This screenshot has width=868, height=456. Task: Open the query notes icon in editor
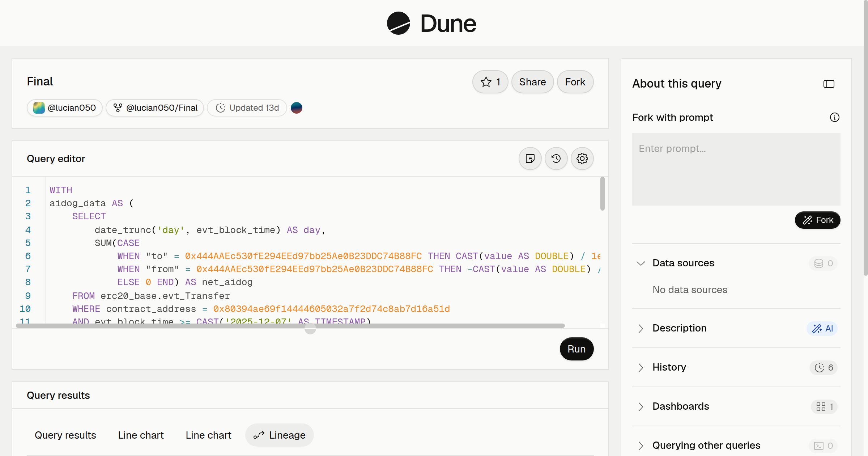(x=530, y=159)
